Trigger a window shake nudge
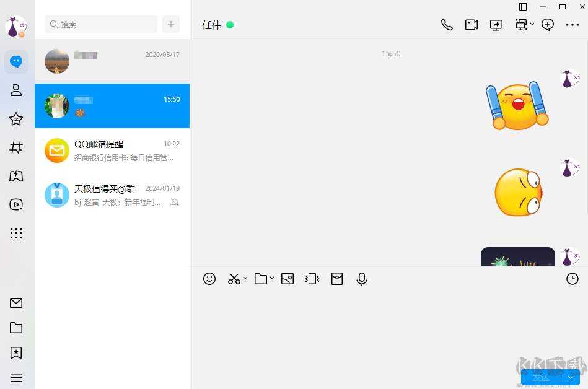 coord(312,279)
